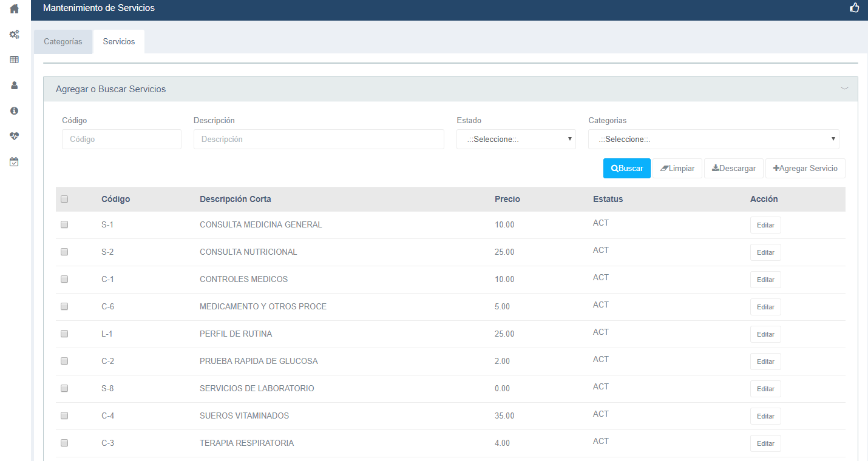The image size is (868, 461).
Task: Click the code cell S-1
Action: [107, 224]
